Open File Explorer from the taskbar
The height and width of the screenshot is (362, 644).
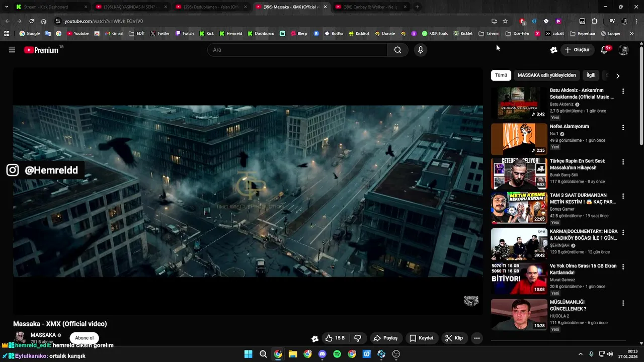click(293, 354)
